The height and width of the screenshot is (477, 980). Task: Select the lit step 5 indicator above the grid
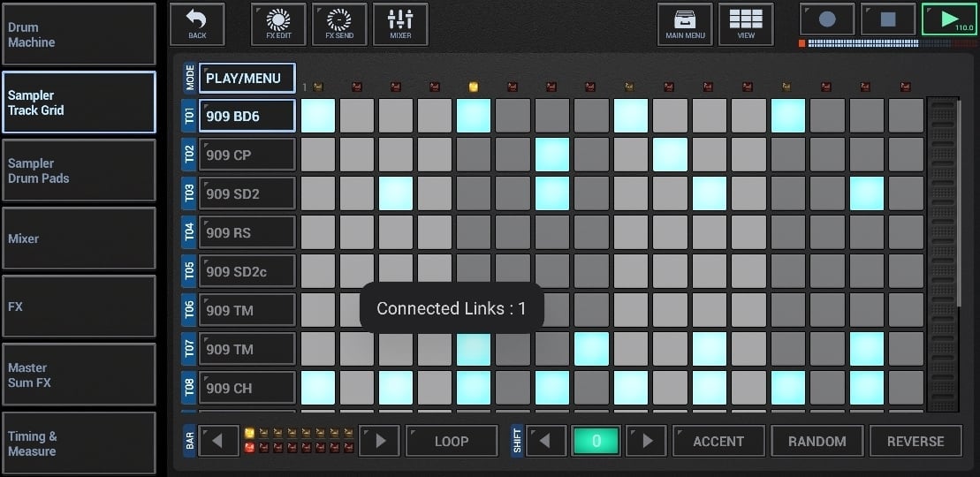tap(474, 87)
